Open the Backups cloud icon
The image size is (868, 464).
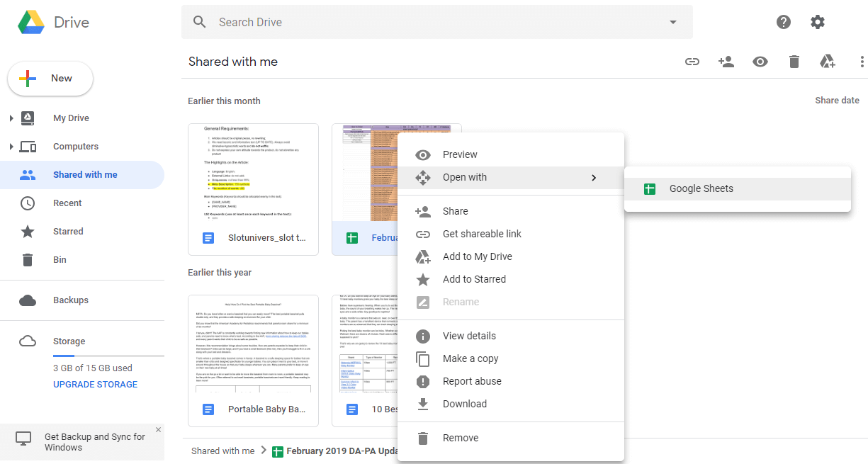[x=27, y=300]
